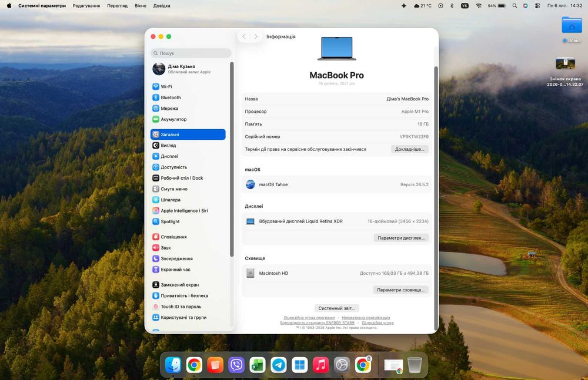Screen dimensions: 588x380
Task: Select the Всяке desktop folder
Action: [x=572, y=29]
